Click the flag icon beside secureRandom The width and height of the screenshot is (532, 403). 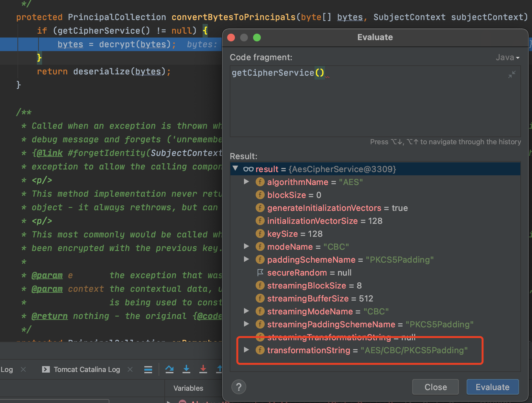(260, 273)
